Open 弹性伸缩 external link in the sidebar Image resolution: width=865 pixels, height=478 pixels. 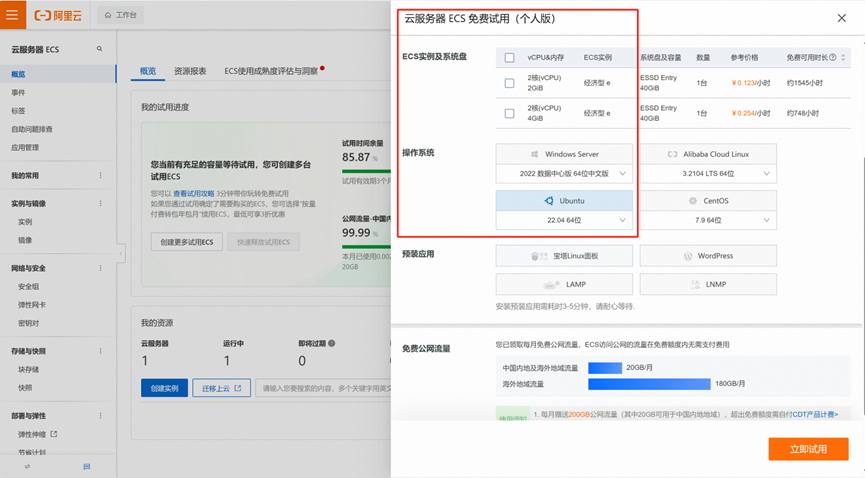[37, 434]
